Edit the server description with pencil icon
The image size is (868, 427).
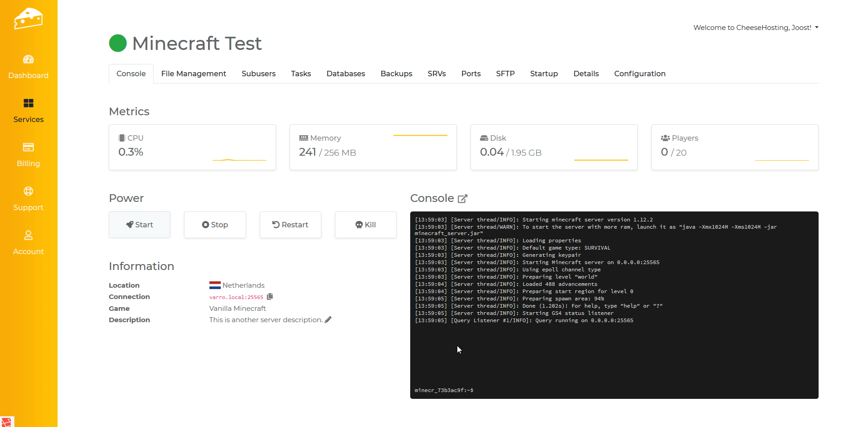pyautogui.click(x=328, y=320)
